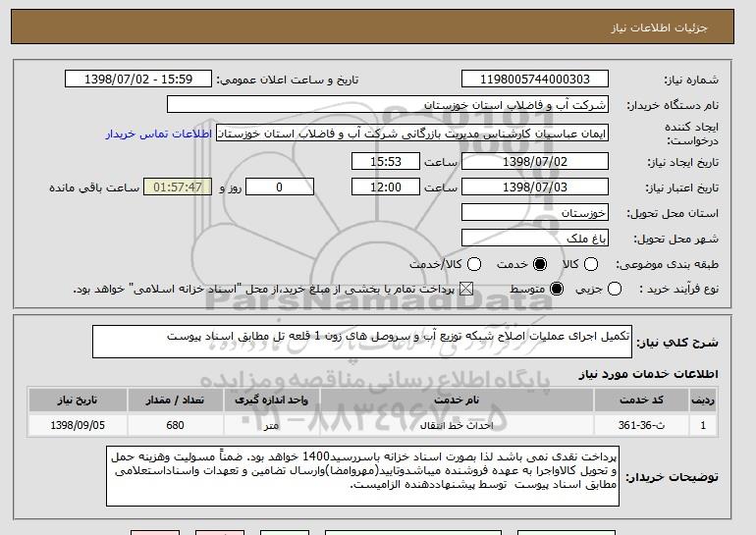Click the تاریخ نیاز column header
The width and height of the screenshot is (756, 535).
pos(78,401)
